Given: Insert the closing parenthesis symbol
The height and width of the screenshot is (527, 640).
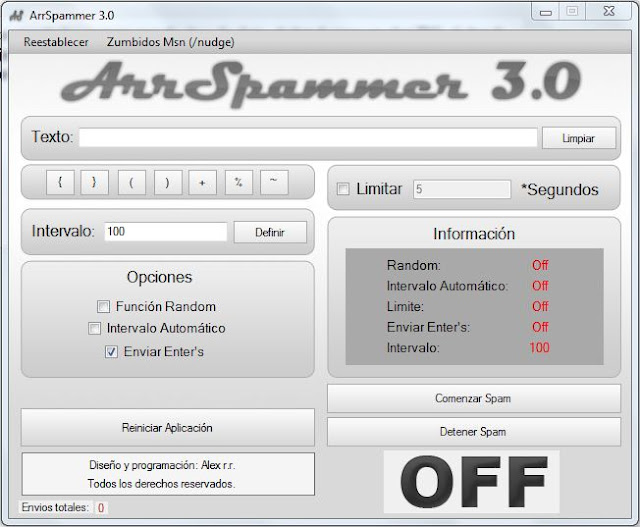Looking at the screenshot, I should (168, 182).
